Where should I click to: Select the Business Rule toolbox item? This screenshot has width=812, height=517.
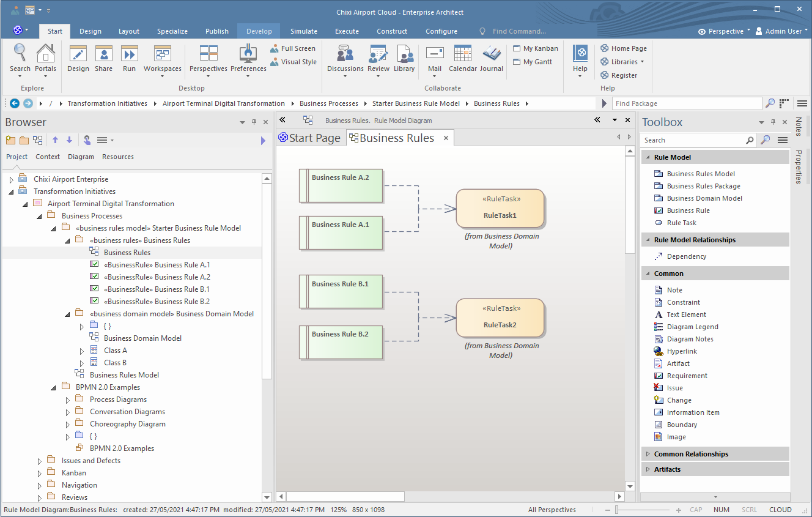click(x=688, y=210)
